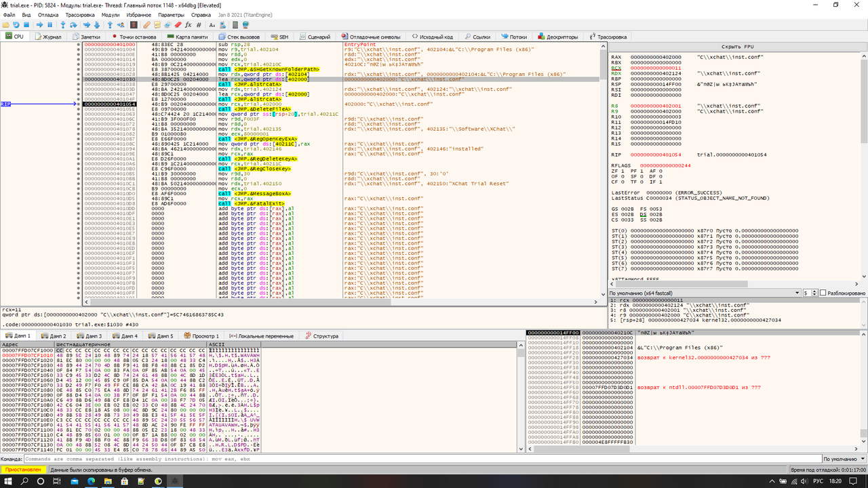This screenshot has height=488, width=868.
Task: Switch to the Стек вызовов tab
Action: pyautogui.click(x=238, y=37)
